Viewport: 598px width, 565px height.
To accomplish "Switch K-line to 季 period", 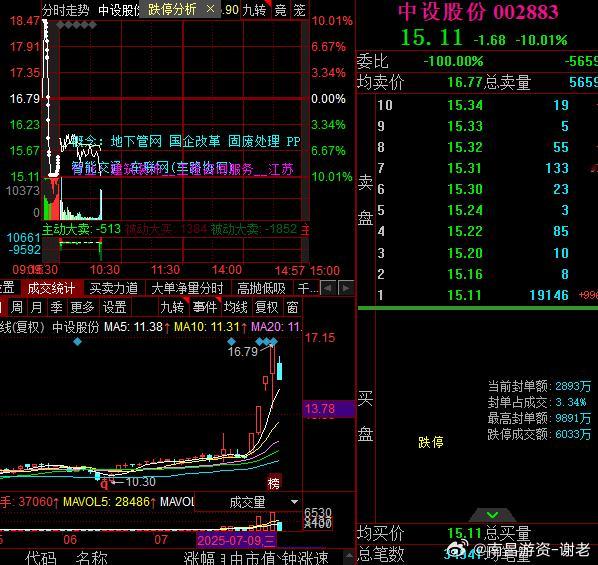I will point(56,307).
